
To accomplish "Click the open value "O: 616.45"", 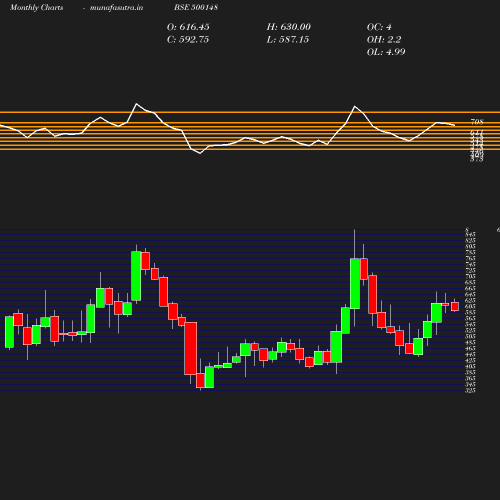I will click(x=188, y=27).
